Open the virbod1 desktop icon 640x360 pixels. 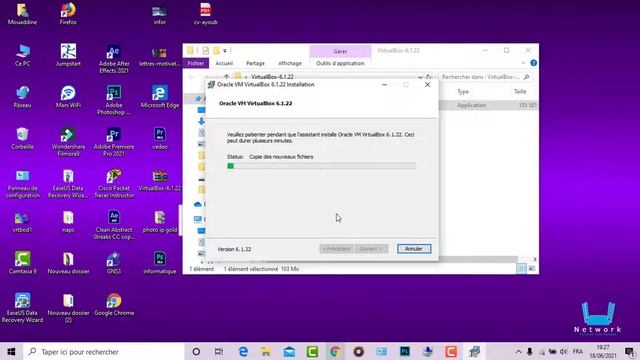(x=22, y=221)
